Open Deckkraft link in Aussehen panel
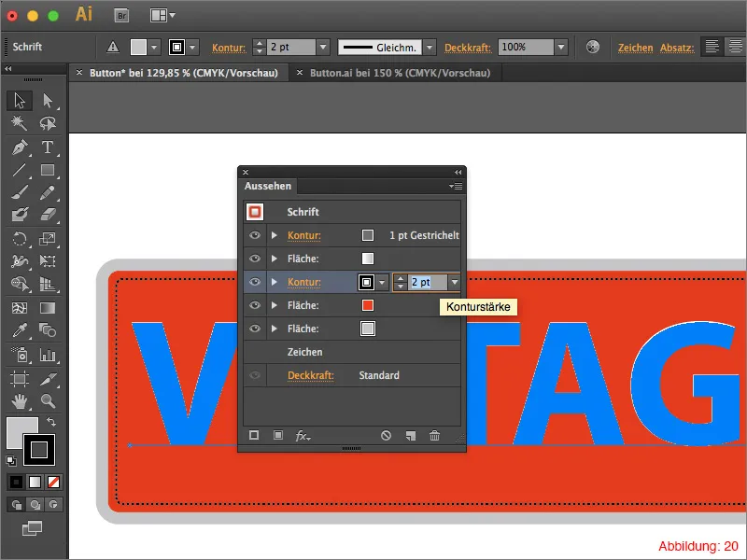This screenshot has width=747, height=560. [311, 375]
